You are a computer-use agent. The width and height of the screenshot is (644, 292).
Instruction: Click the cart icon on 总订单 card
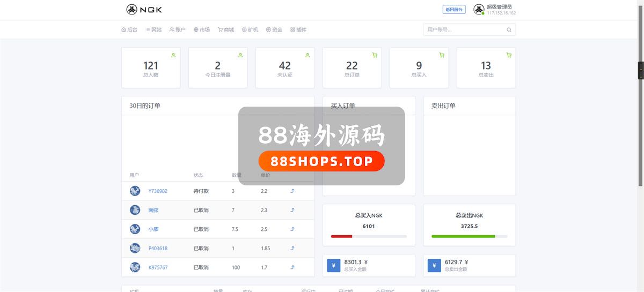pyautogui.click(x=375, y=55)
